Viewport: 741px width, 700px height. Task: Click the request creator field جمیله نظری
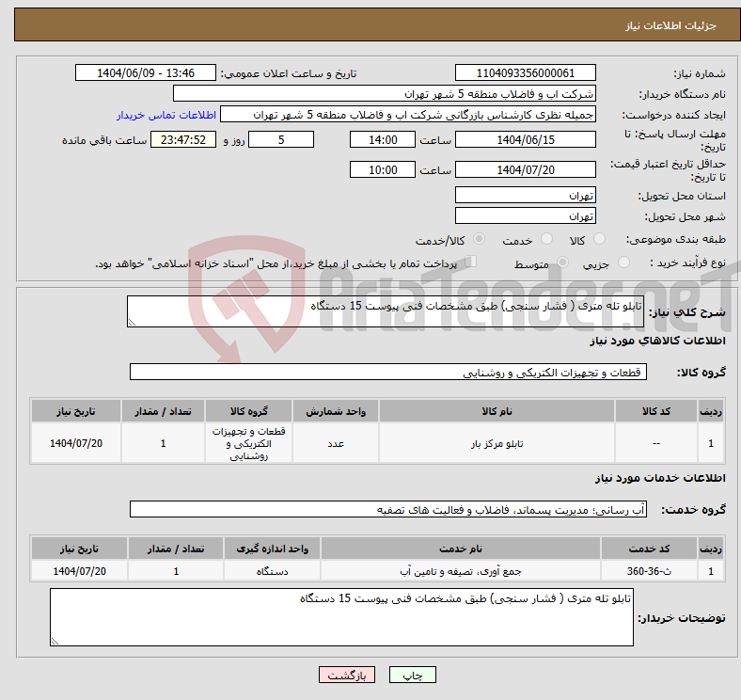click(408, 115)
